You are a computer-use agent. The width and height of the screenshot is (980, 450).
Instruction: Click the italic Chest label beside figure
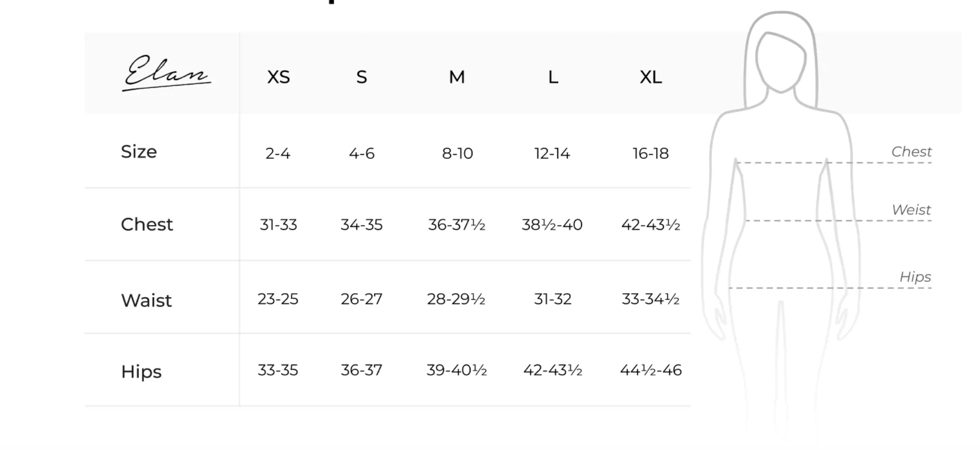[x=911, y=151]
